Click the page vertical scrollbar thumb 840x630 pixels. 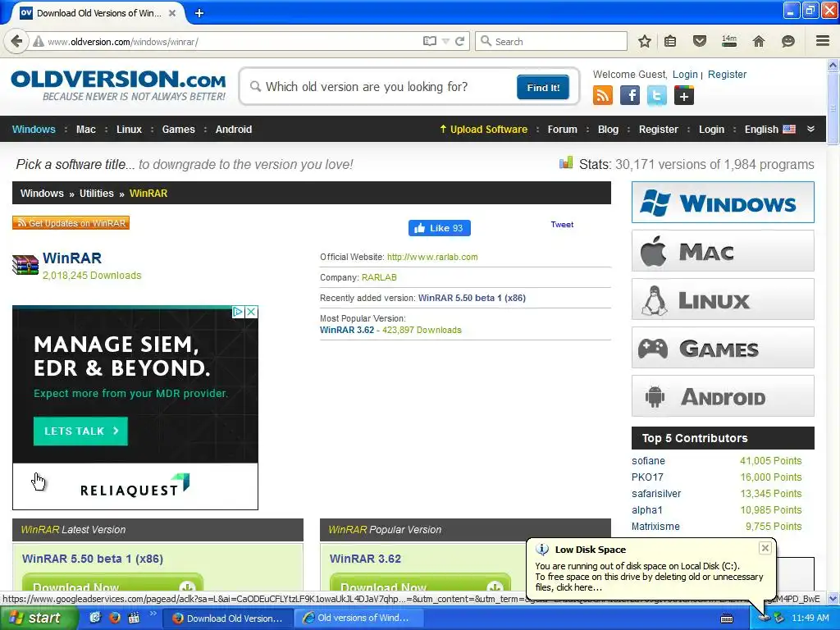click(x=833, y=109)
